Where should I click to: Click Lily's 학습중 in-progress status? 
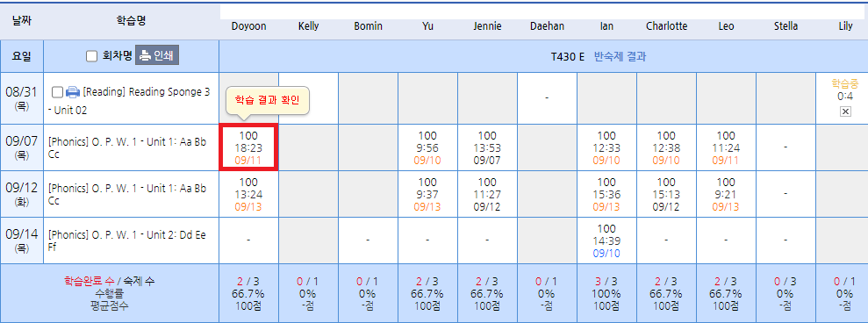click(845, 83)
